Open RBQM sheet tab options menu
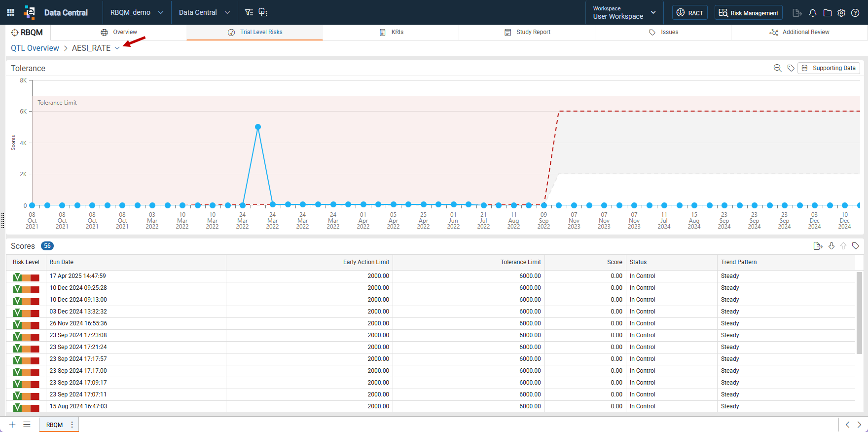 point(72,425)
